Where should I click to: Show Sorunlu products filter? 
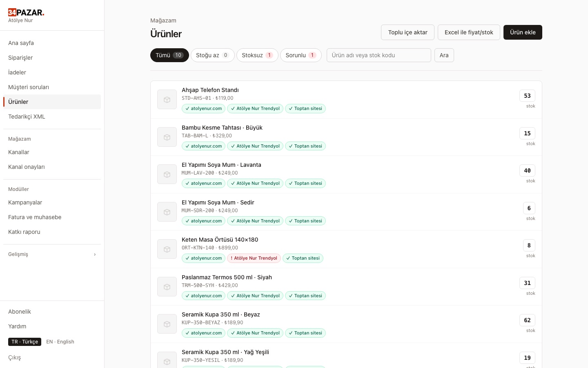point(301,55)
